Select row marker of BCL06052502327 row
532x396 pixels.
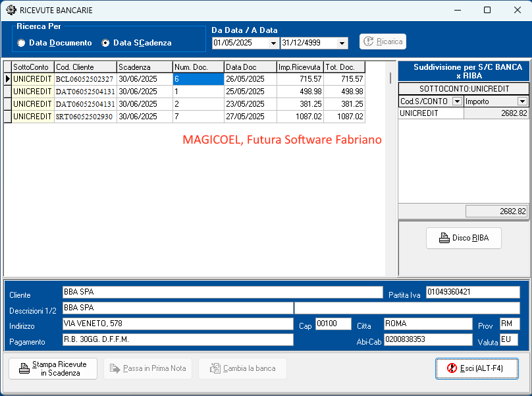(7, 79)
